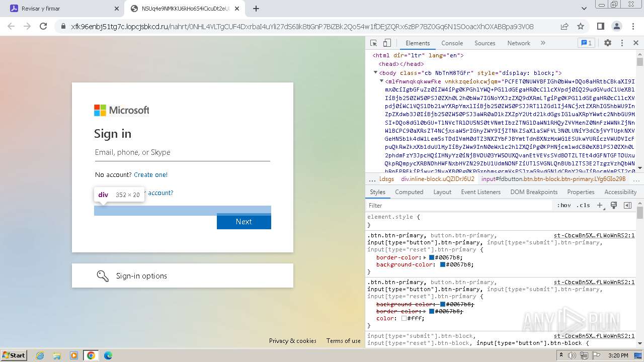The width and height of the screenshot is (644, 362).
Task: Add a new style rule with plus icon
Action: [600, 206]
